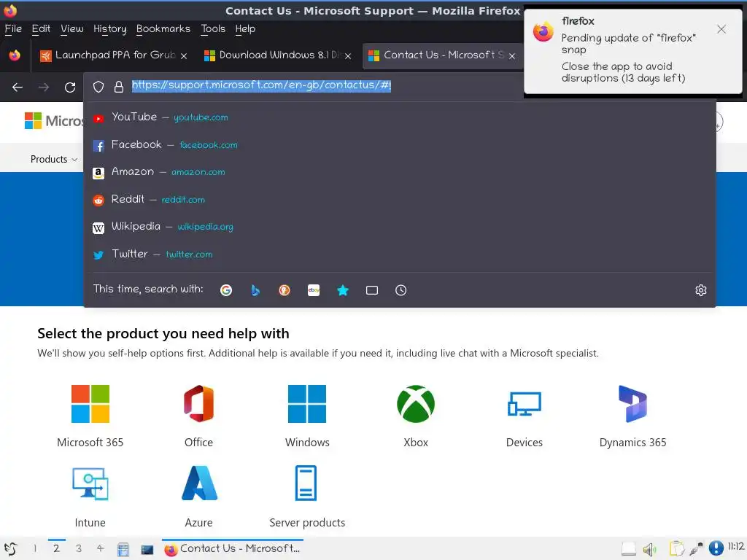Click the 11:12 clock in the panel
The height and width of the screenshot is (560, 747).
pyautogui.click(x=735, y=546)
